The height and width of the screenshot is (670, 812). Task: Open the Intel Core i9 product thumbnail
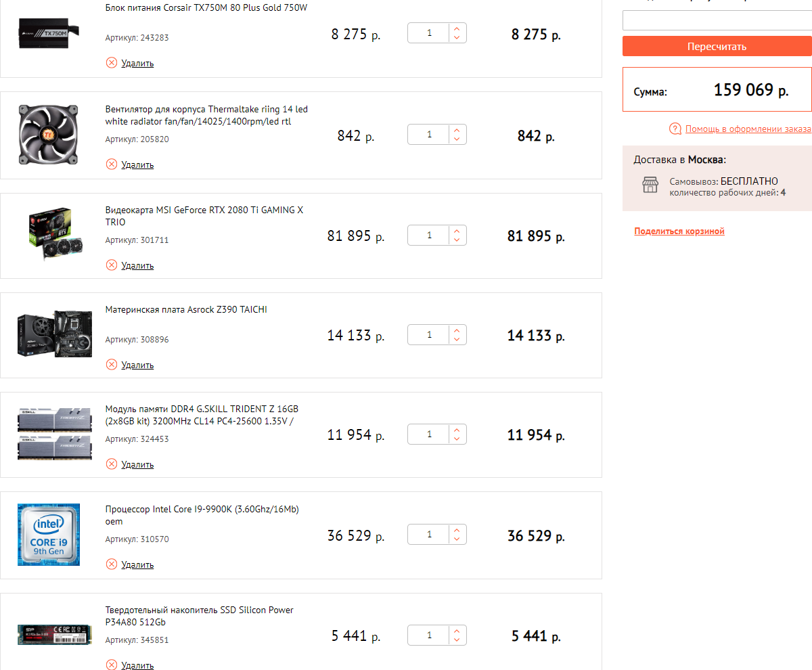click(49, 535)
